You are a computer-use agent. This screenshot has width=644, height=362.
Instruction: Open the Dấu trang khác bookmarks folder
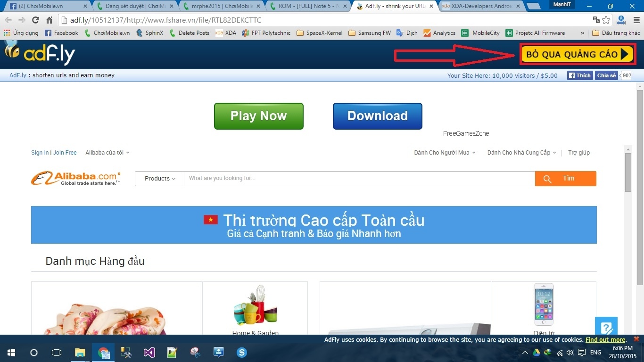pos(616,33)
